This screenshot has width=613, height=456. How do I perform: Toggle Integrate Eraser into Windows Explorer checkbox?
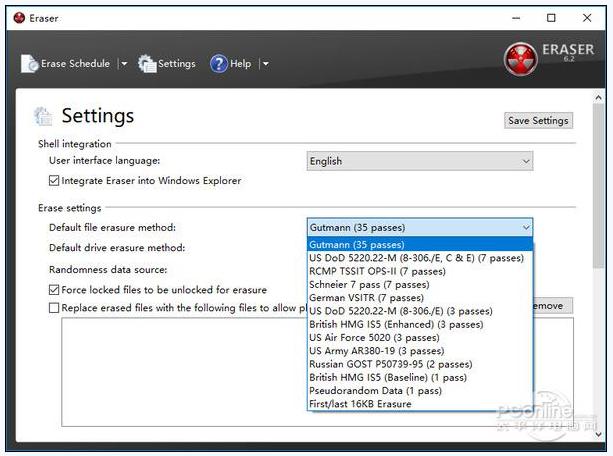click(x=54, y=181)
